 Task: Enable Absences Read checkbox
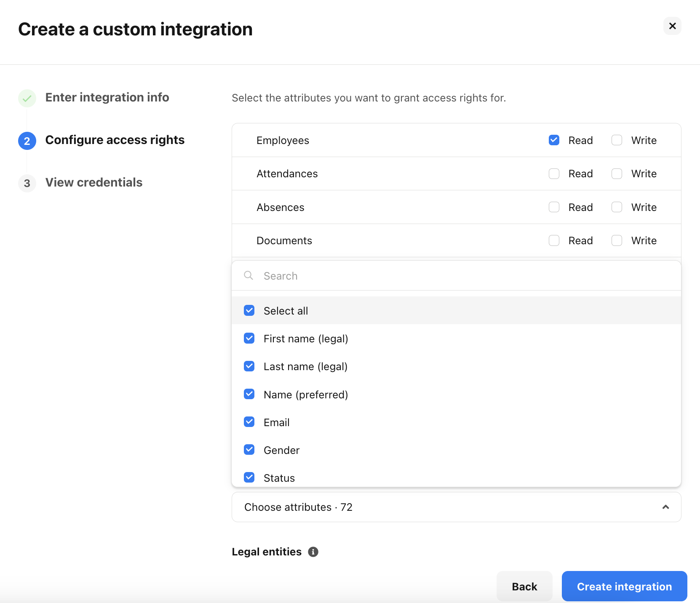554,207
